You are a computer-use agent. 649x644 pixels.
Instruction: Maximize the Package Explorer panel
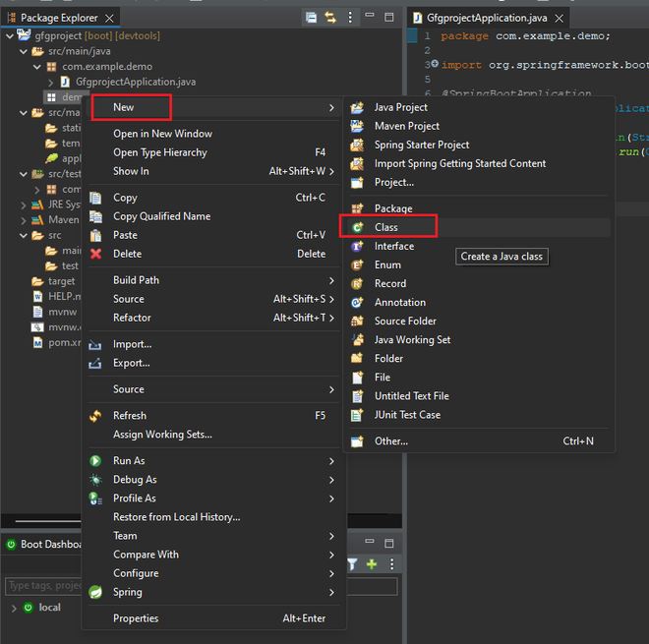coord(389,18)
